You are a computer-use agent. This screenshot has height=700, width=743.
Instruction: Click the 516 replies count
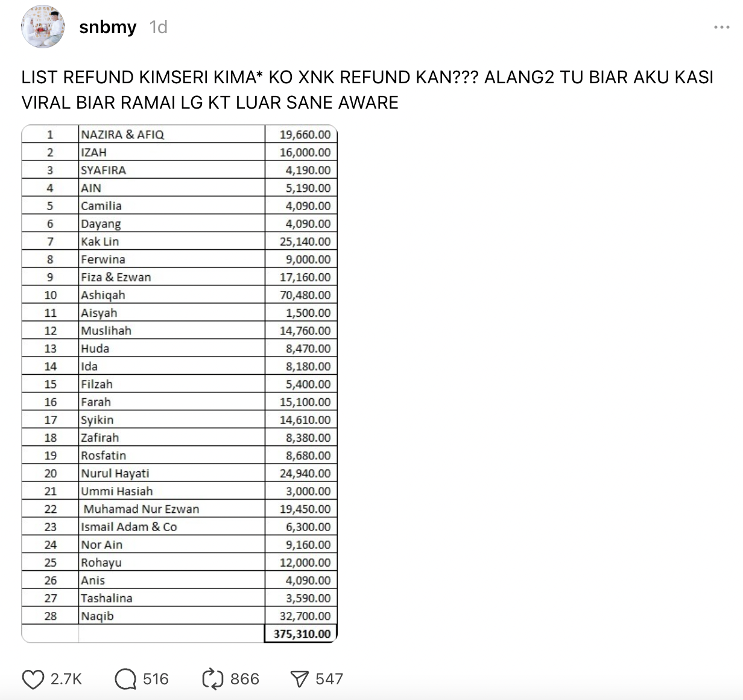point(156,679)
